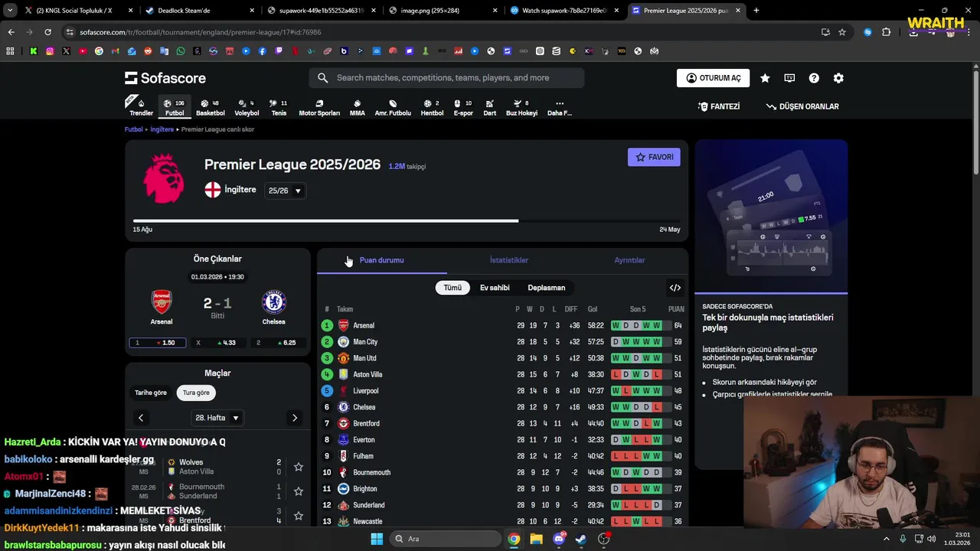Click the İngiltere breadcrumb link
The height and width of the screenshot is (551, 980).
pyautogui.click(x=162, y=129)
